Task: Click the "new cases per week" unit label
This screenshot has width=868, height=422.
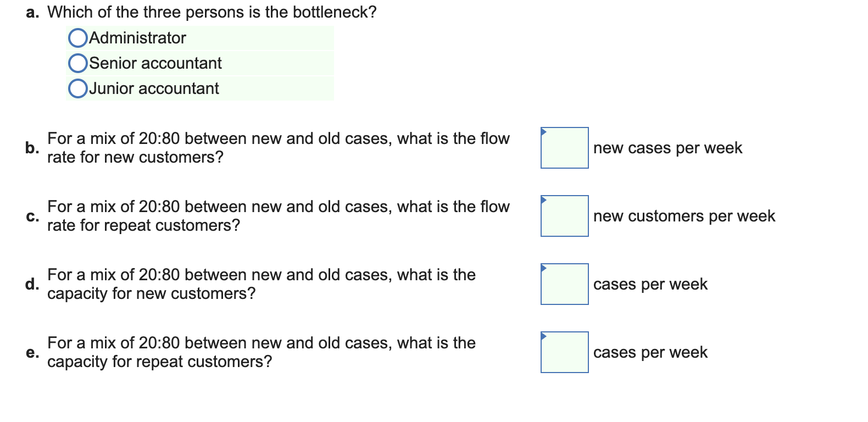Action: point(667,148)
